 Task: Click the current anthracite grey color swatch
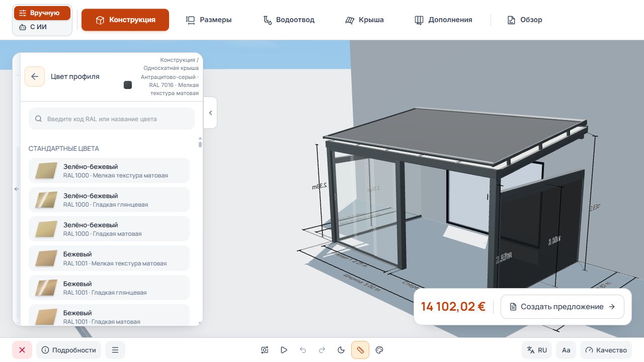(128, 85)
